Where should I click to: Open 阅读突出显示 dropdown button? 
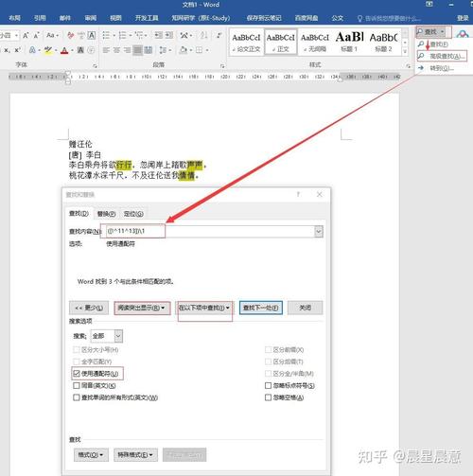(x=142, y=308)
